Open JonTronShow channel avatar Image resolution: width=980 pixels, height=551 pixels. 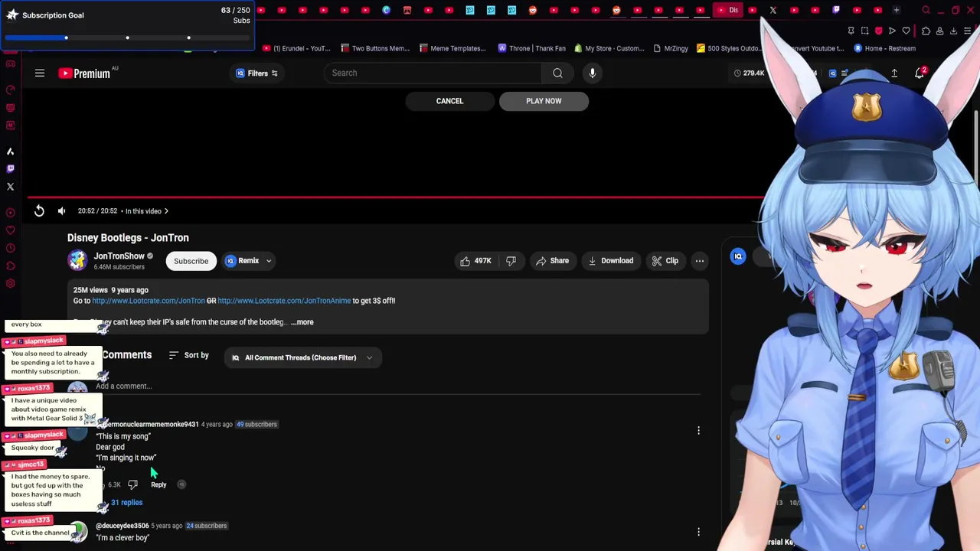point(77,260)
